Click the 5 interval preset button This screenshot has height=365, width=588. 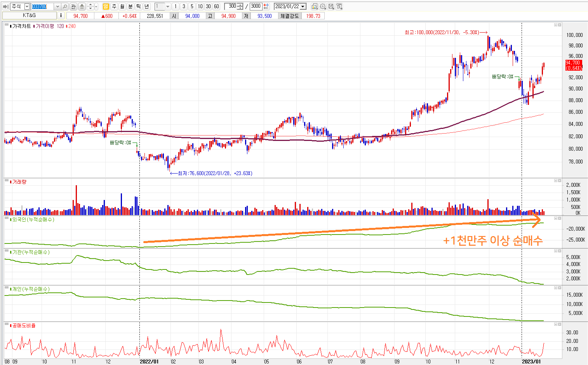192,7
